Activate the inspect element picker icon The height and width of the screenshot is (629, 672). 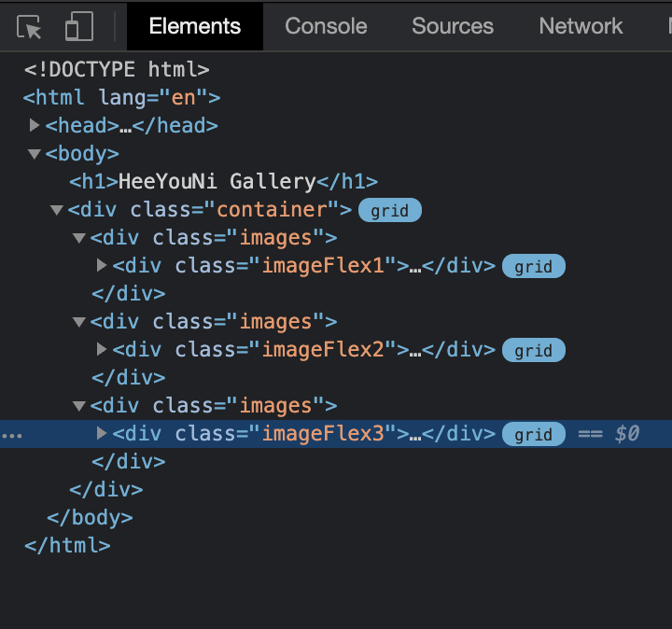coord(29,26)
